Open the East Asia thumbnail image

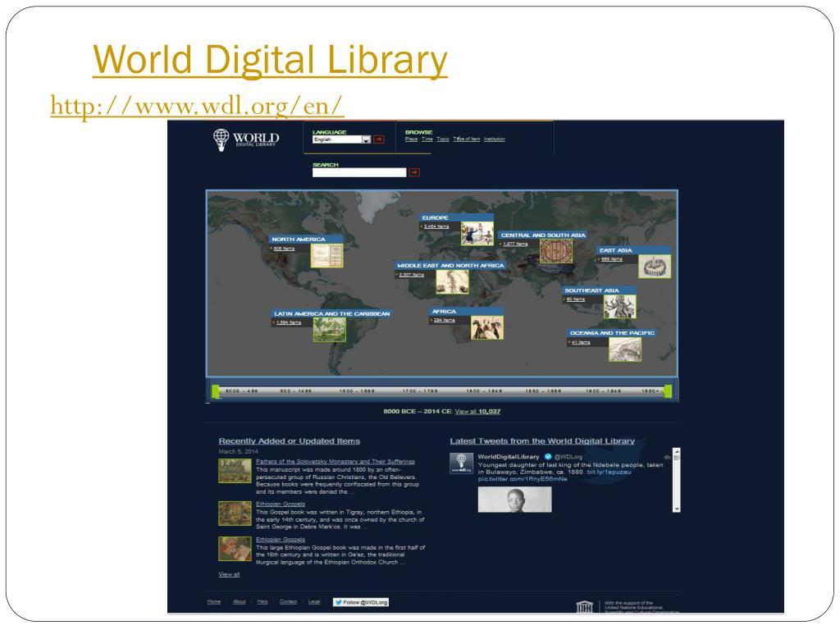pos(655,267)
